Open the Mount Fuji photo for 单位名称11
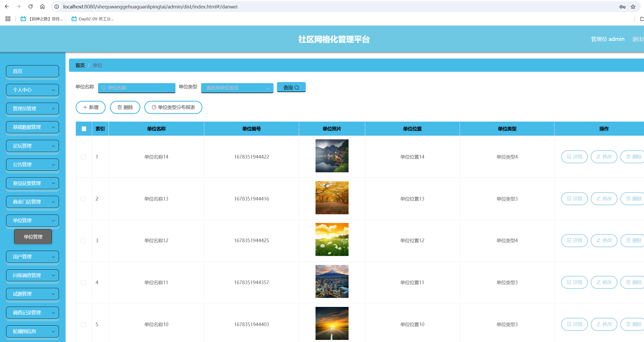This screenshot has width=644, height=342. pos(332,281)
